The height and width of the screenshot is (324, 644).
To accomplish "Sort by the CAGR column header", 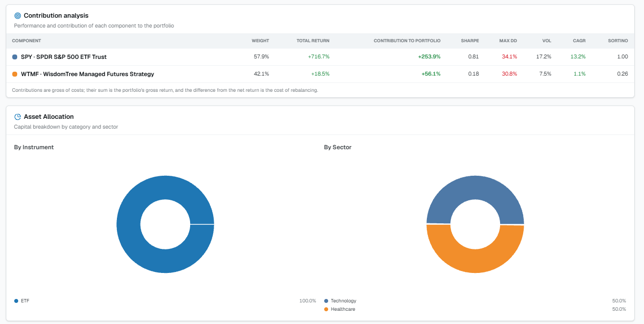I will pos(579,41).
